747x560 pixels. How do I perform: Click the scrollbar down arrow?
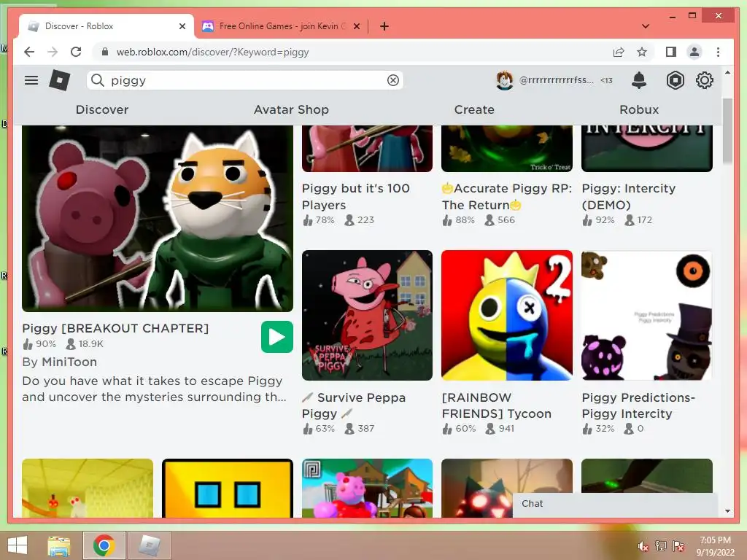[x=727, y=511]
